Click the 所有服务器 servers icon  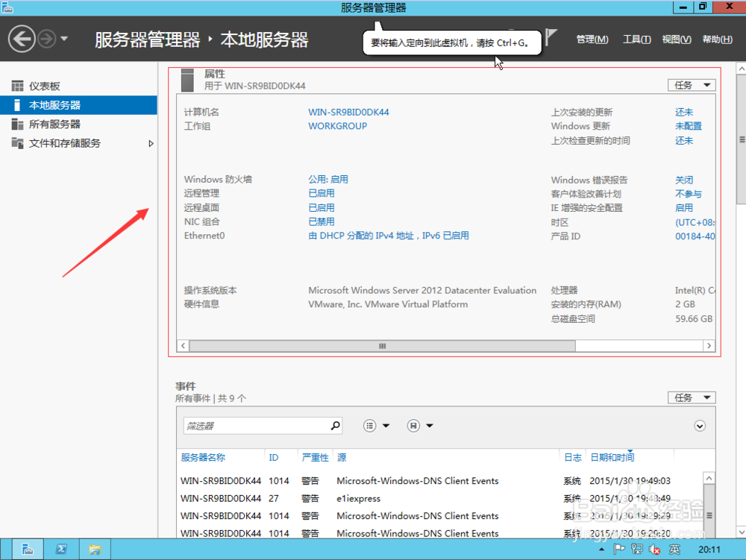pyautogui.click(x=17, y=124)
